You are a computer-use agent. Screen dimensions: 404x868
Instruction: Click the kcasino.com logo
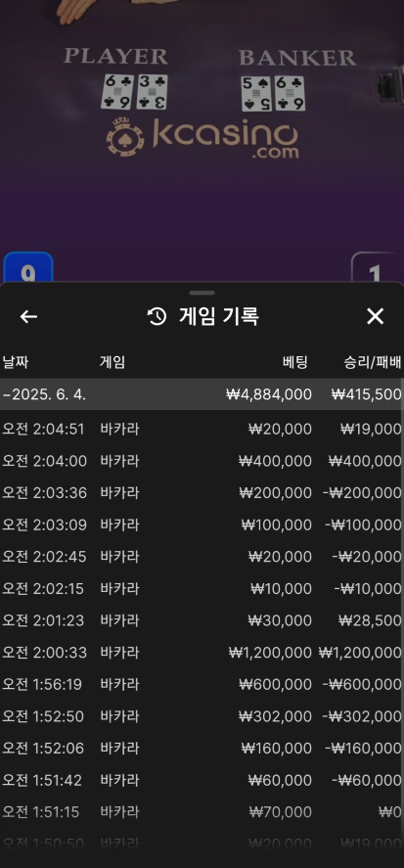[x=202, y=138]
